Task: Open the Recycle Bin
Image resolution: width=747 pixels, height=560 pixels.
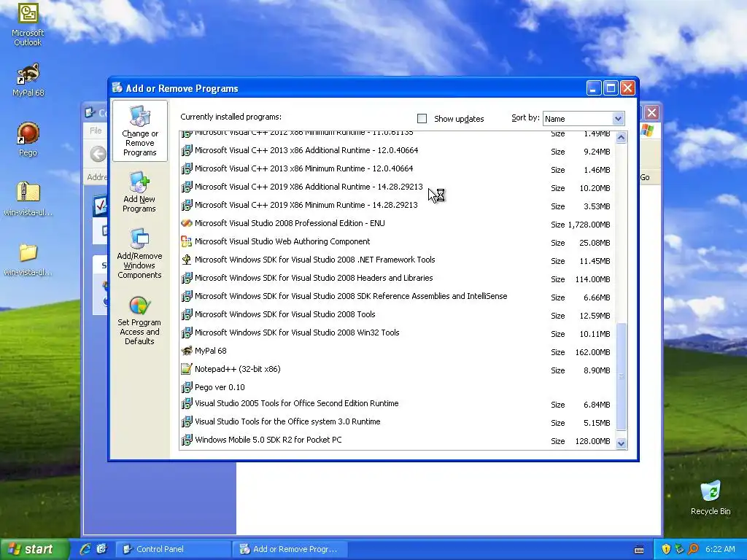Action: tap(711, 497)
